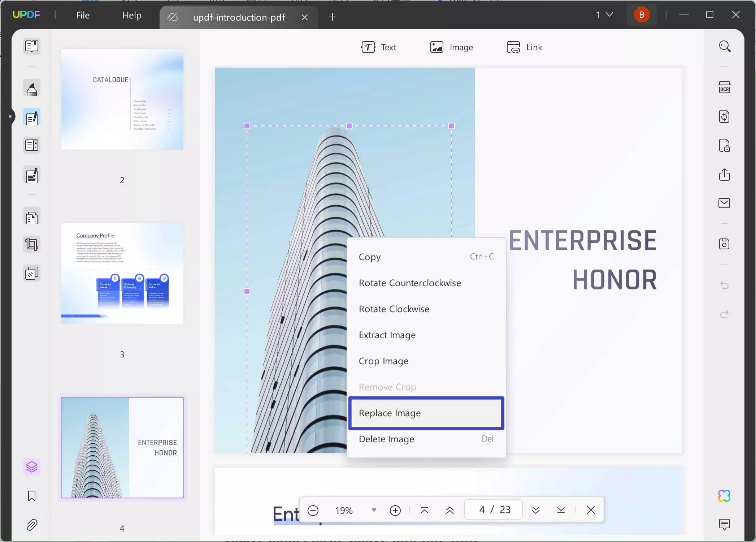The width and height of the screenshot is (756, 542).
Task: Open the Bookmarks panel icon
Action: (x=32, y=496)
